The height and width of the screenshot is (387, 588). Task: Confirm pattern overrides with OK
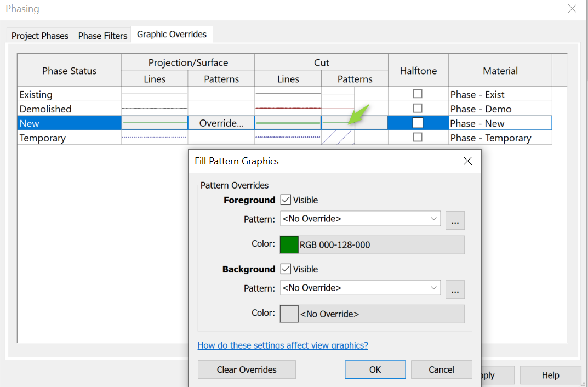(375, 369)
